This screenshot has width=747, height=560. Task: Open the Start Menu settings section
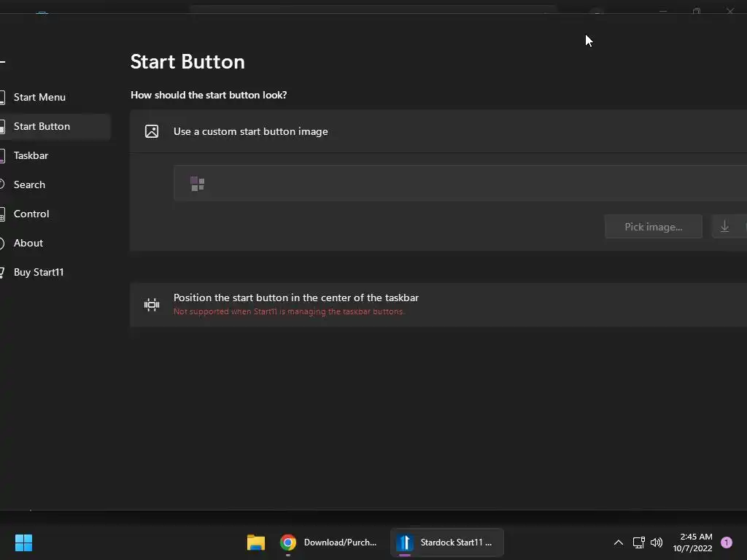pyautogui.click(x=39, y=97)
